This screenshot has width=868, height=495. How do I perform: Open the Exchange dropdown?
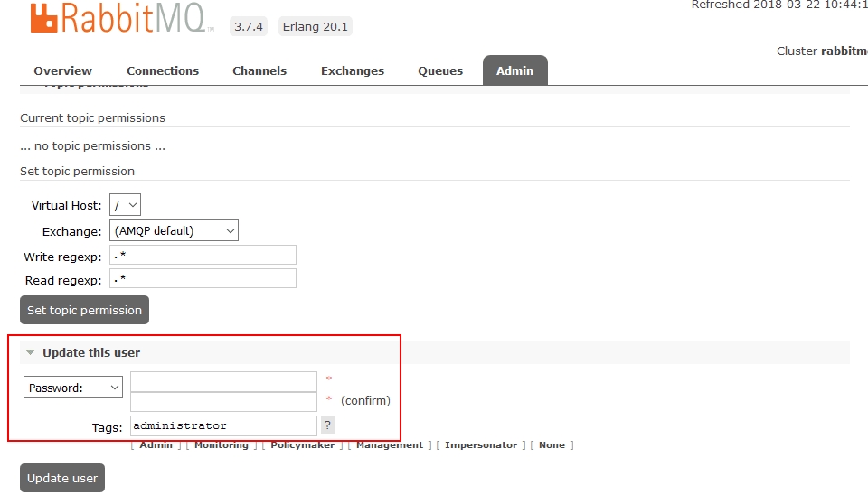pyautogui.click(x=174, y=230)
